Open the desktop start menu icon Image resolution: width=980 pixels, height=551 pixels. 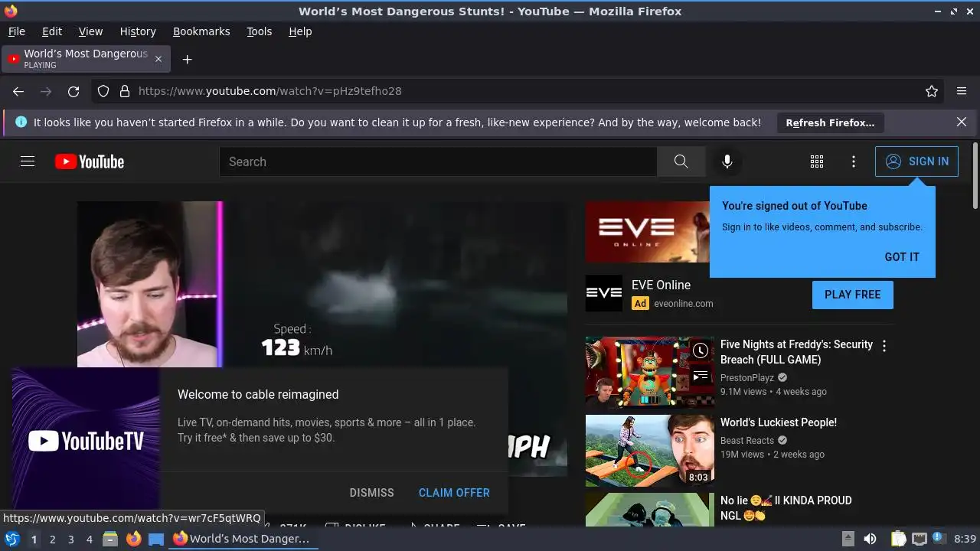point(12,539)
